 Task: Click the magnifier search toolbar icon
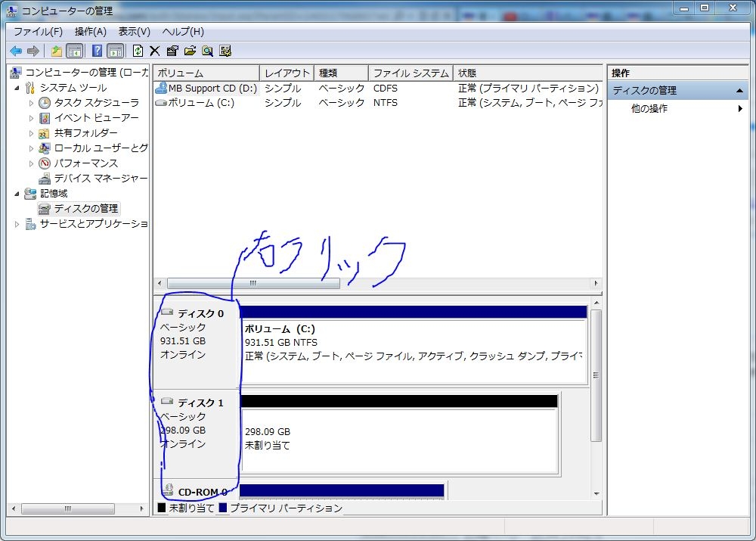[x=207, y=51]
